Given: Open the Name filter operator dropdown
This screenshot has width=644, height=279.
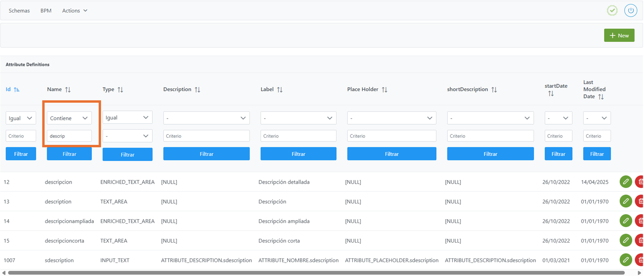Looking at the screenshot, I should point(69,118).
